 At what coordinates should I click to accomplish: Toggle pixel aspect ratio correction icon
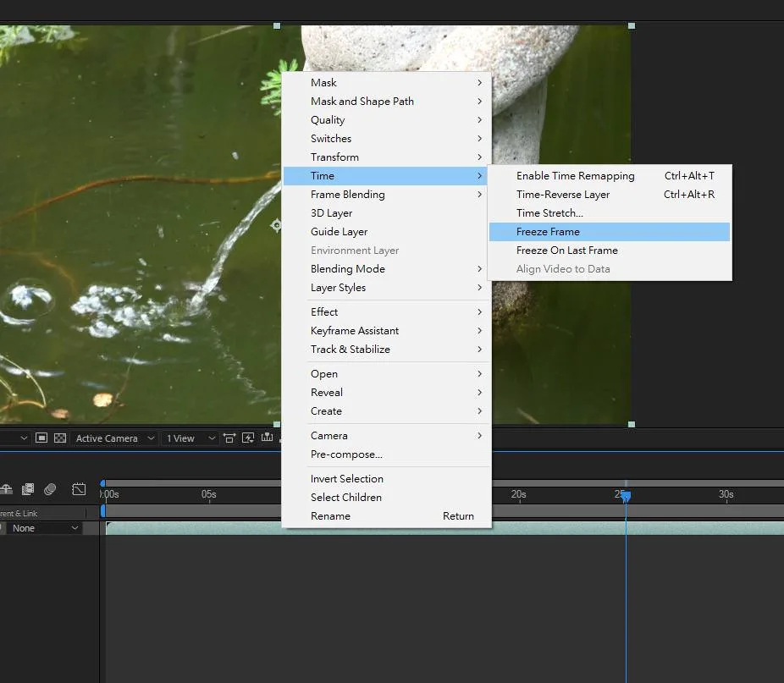229,438
